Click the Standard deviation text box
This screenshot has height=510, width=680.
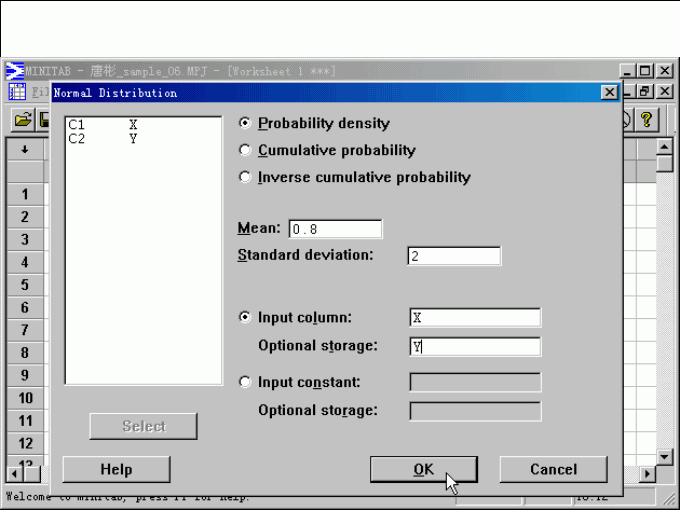(454, 256)
